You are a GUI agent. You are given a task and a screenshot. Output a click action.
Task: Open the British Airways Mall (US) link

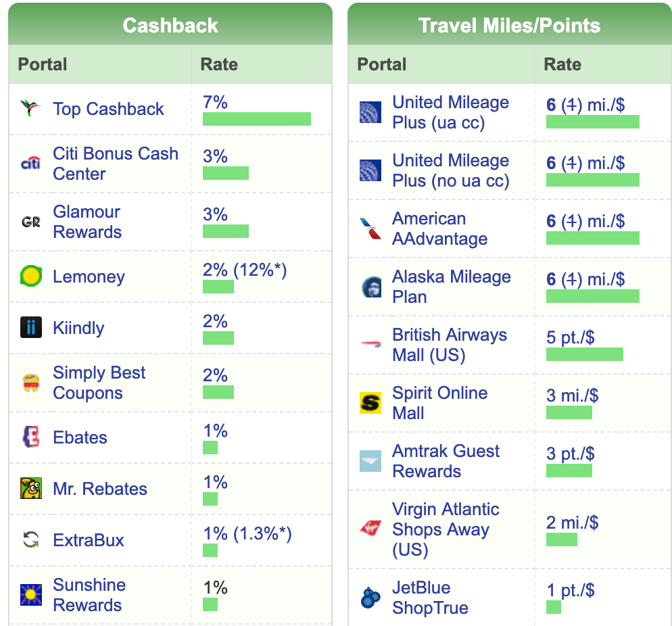click(x=450, y=345)
